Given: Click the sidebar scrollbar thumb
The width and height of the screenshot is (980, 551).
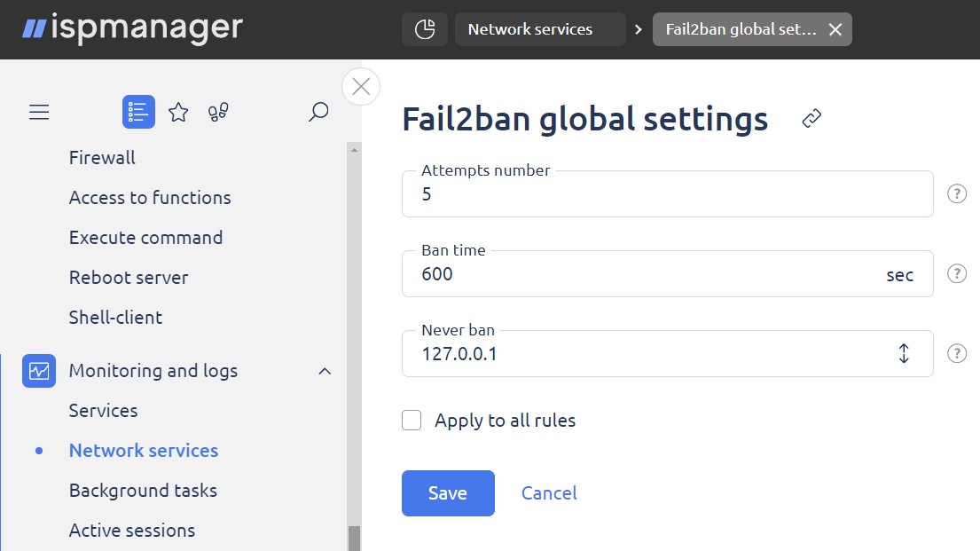Looking at the screenshot, I should tap(355, 539).
